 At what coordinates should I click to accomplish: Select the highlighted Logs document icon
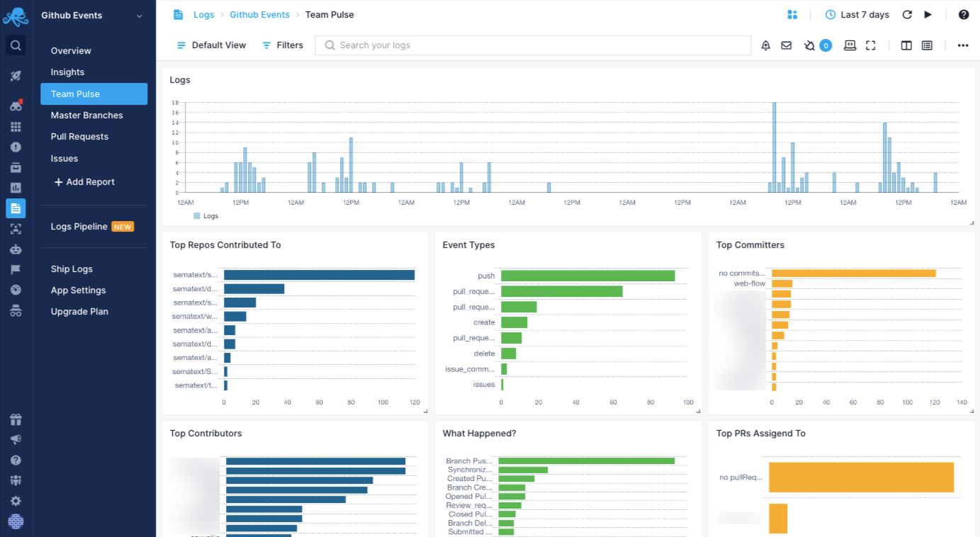tap(16, 208)
